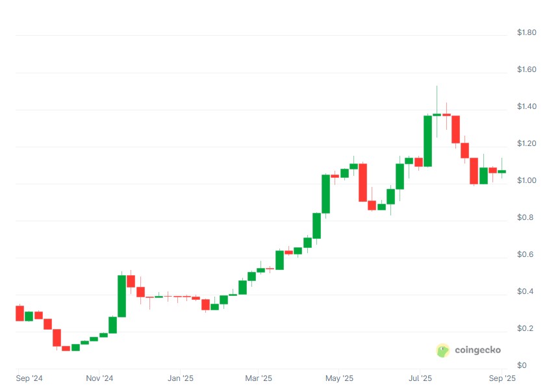Click the $0 price axis label
The image size is (560, 392).
pos(521,365)
